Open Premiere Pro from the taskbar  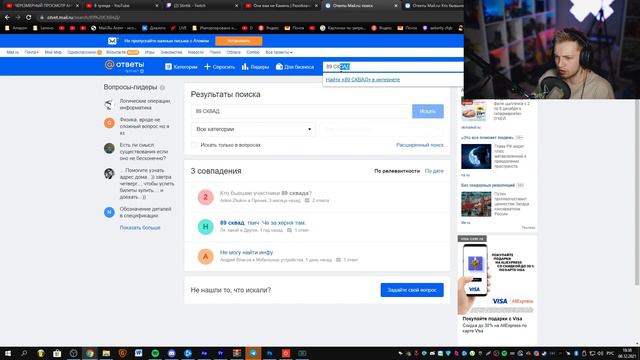click(220, 353)
